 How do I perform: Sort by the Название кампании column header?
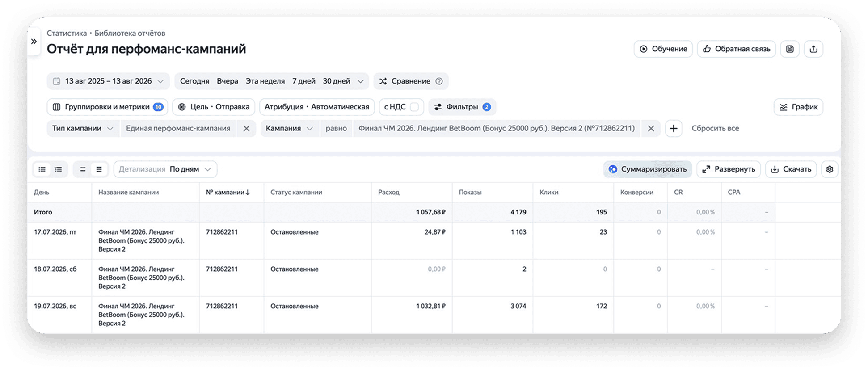[x=129, y=193]
